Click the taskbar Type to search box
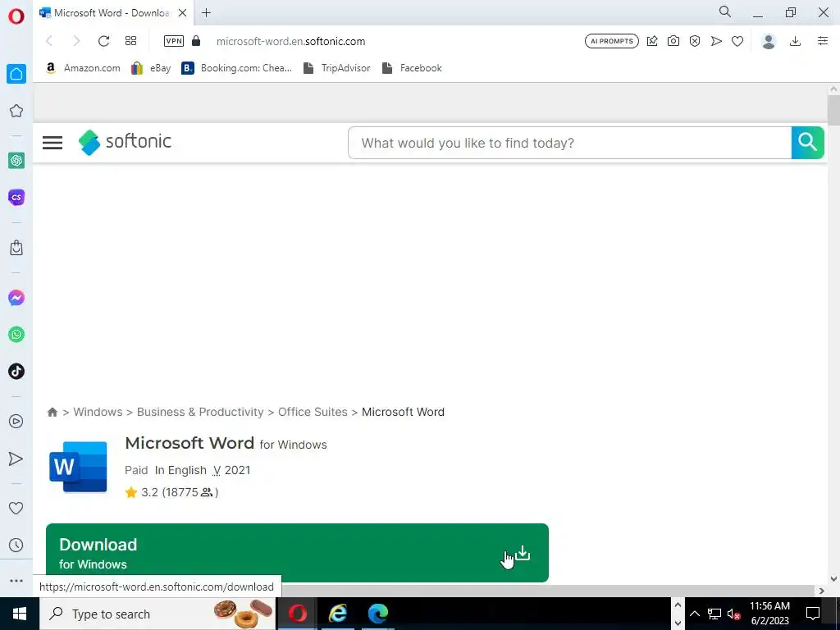The image size is (840, 630). pyautogui.click(x=157, y=614)
